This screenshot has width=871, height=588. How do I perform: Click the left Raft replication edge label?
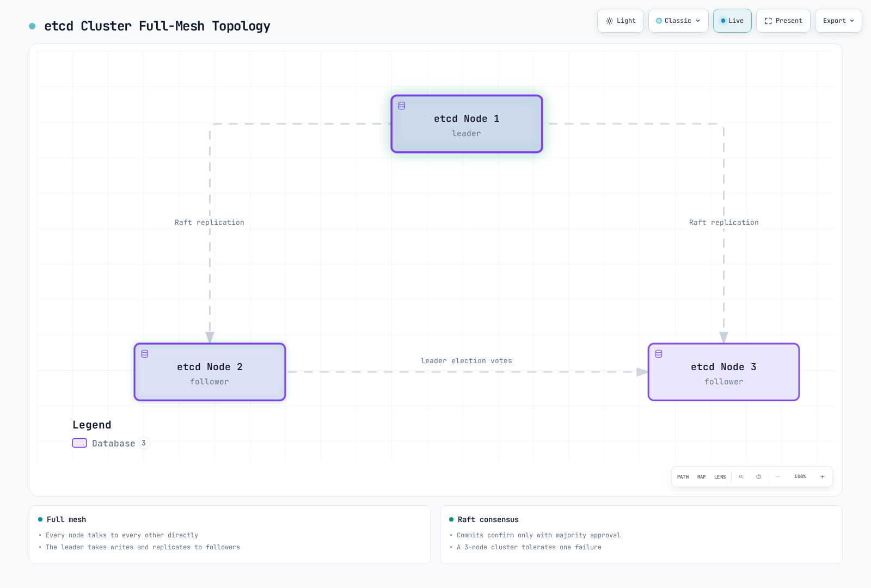210,223
